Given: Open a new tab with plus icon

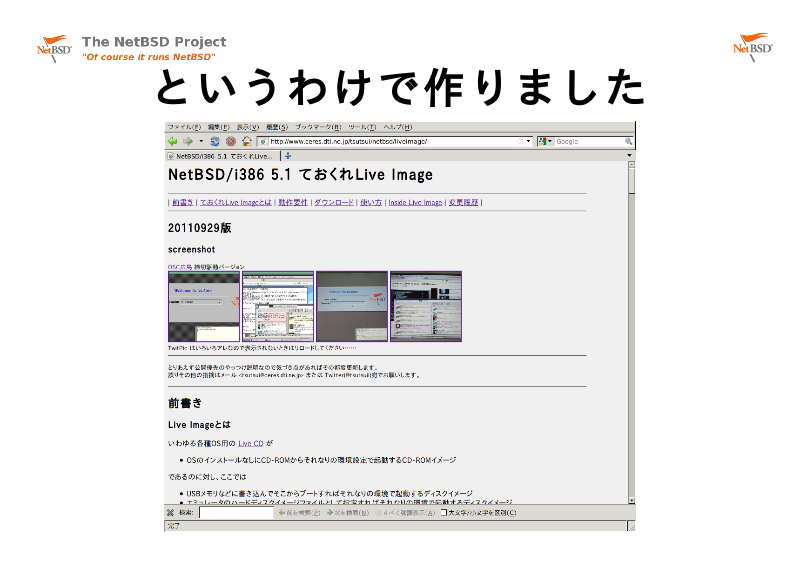Looking at the screenshot, I should click(288, 156).
